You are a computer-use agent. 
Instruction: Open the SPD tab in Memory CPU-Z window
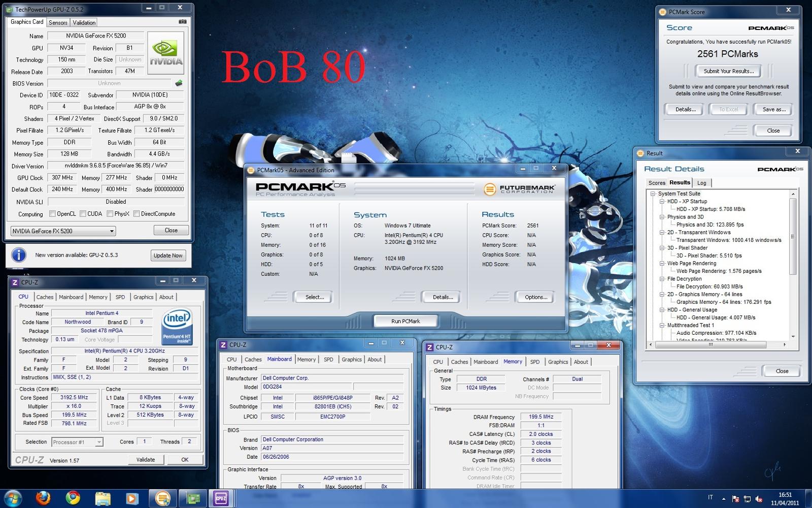[535, 362]
